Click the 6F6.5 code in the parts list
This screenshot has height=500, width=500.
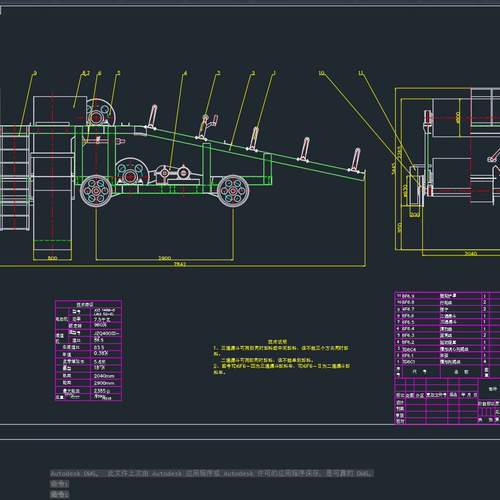(x=408, y=322)
